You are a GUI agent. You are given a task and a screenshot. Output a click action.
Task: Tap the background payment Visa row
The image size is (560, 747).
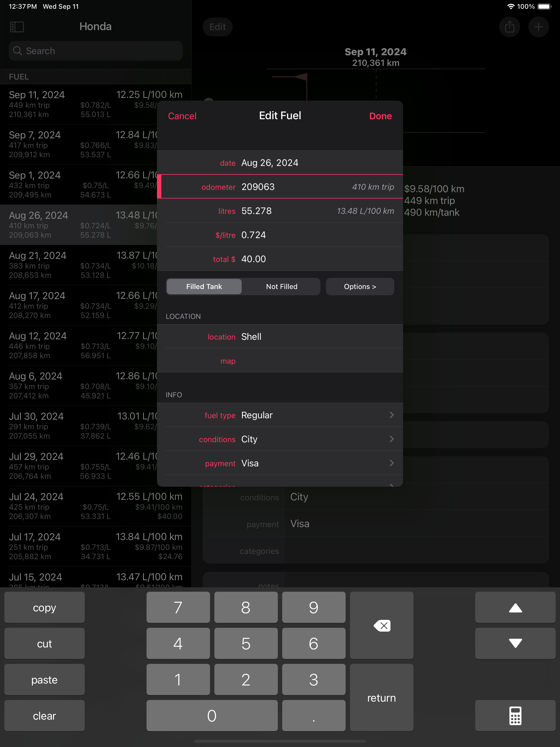pyautogui.click(x=376, y=523)
